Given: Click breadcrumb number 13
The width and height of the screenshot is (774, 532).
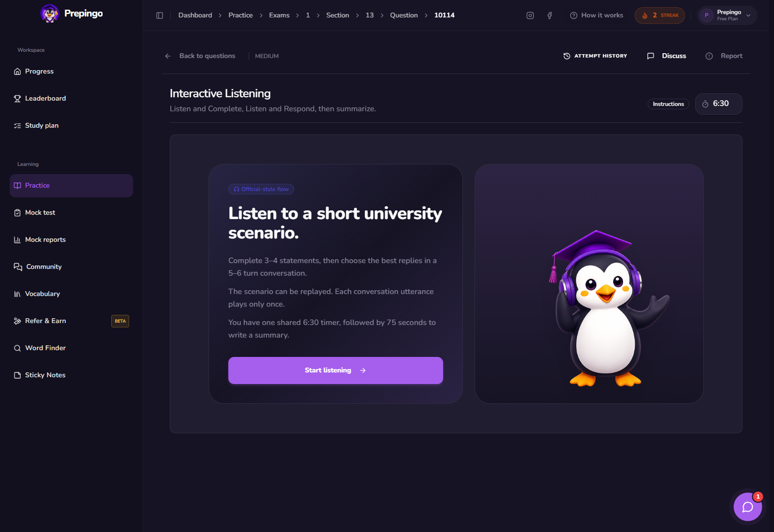Looking at the screenshot, I should (x=370, y=15).
